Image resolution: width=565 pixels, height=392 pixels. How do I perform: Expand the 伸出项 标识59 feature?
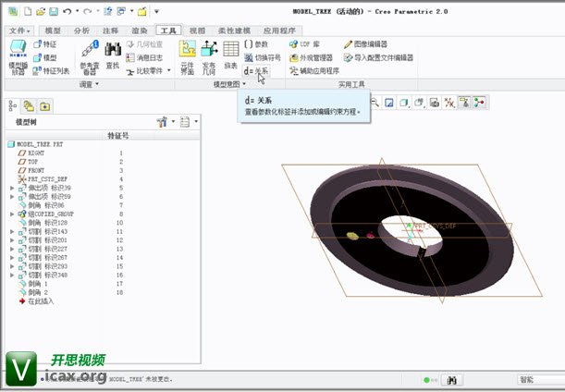(12, 197)
